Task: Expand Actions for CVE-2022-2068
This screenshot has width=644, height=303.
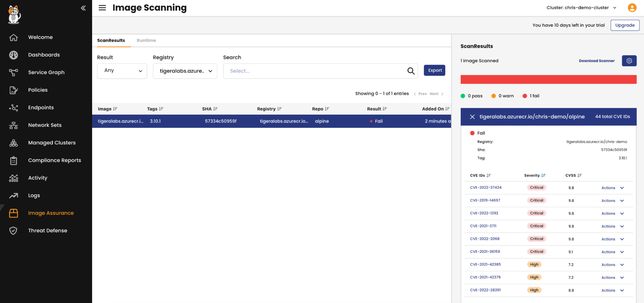Action: click(612, 239)
